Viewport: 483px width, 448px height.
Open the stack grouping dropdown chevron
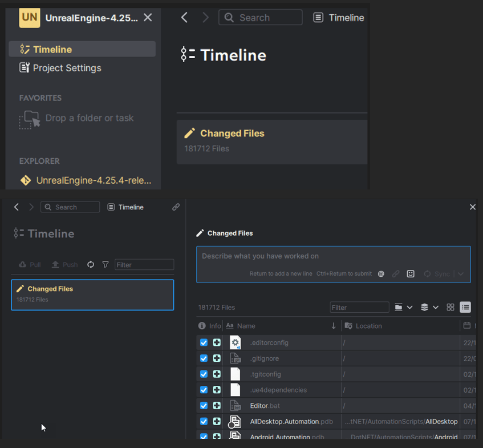[x=435, y=307]
